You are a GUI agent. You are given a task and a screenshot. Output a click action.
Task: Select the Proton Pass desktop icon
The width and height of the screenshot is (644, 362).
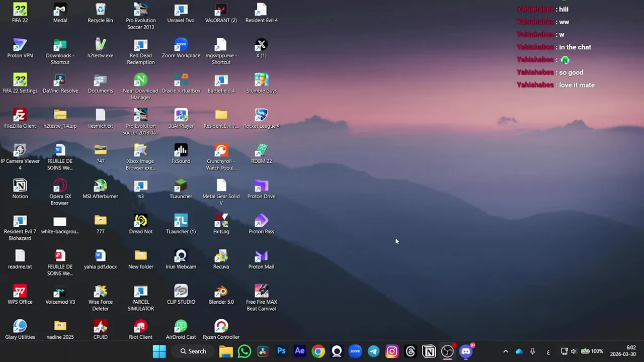click(261, 224)
